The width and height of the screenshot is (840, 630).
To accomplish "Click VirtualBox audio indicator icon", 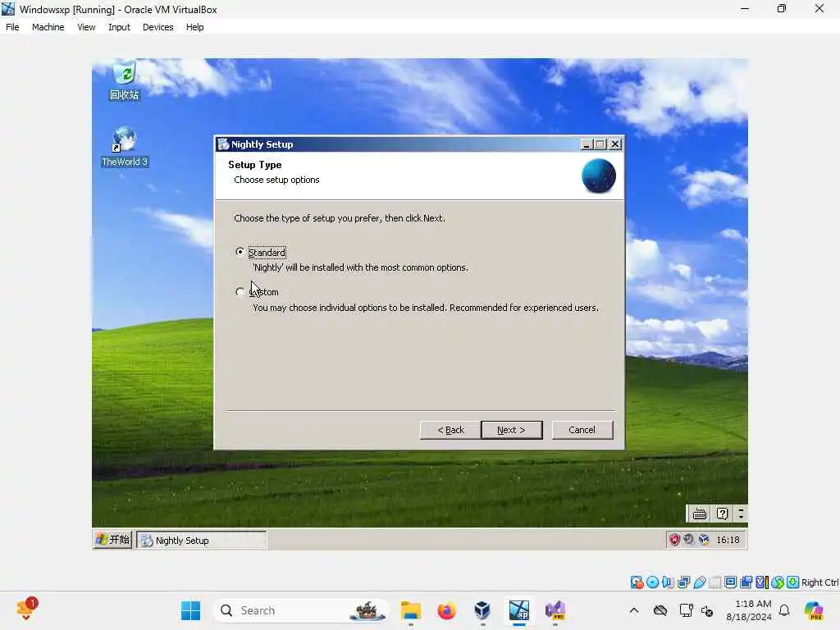I will [x=668, y=582].
